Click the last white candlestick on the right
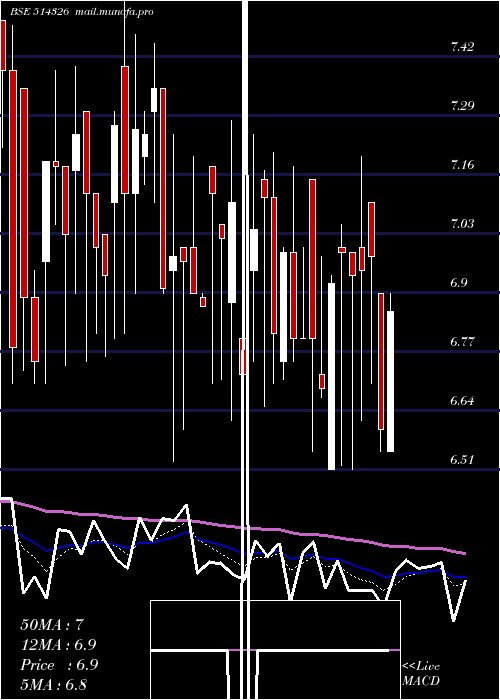This screenshot has width=500, height=700. click(x=390, y=381)
